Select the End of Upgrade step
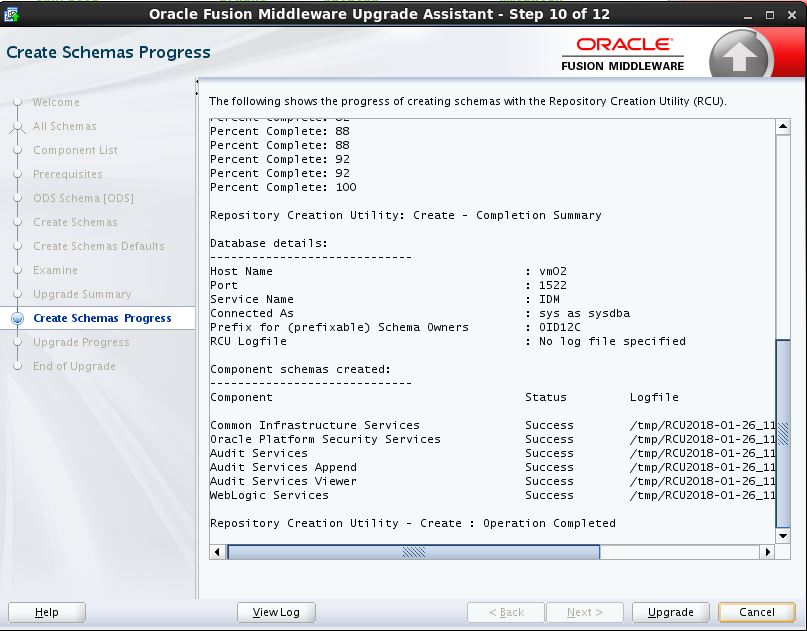The width and height of the screenshot is (807, 631). pos(74,366)
